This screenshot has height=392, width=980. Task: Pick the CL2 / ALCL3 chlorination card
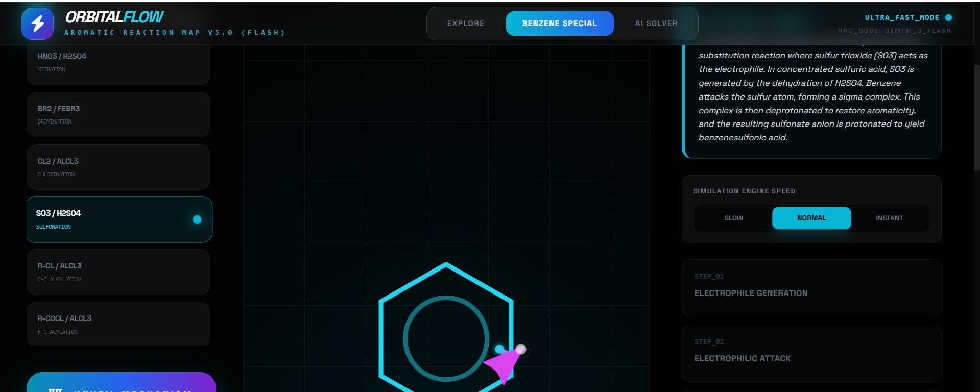point(118,167)
